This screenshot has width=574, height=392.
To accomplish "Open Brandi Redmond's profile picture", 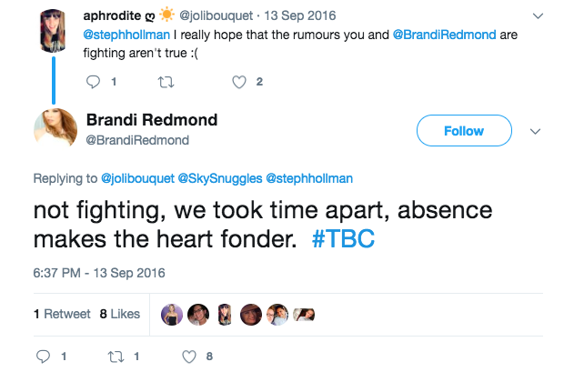I will point(55,129).
